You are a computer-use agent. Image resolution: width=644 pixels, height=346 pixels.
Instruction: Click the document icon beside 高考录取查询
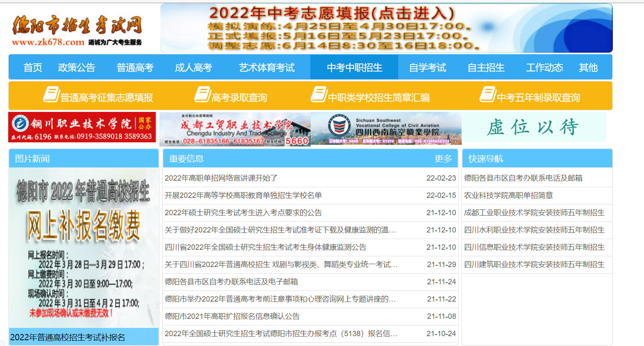[x=203, y=94]
